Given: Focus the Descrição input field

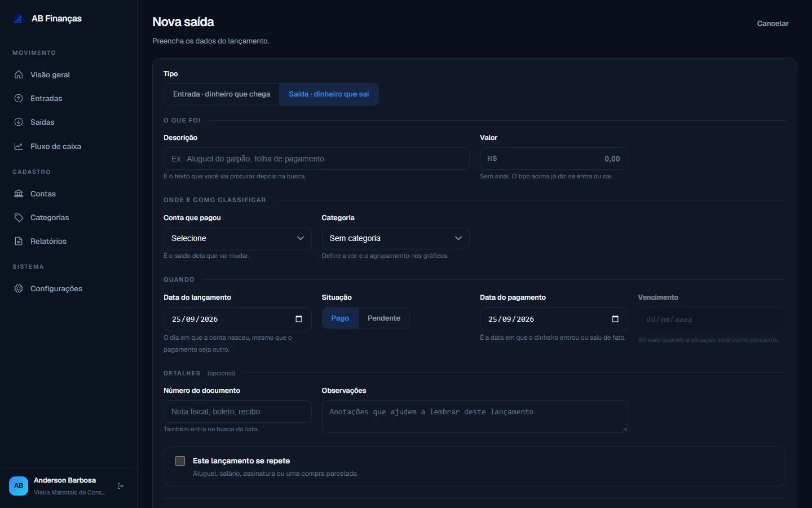Looking at the screenshot, I should [316, 159].
